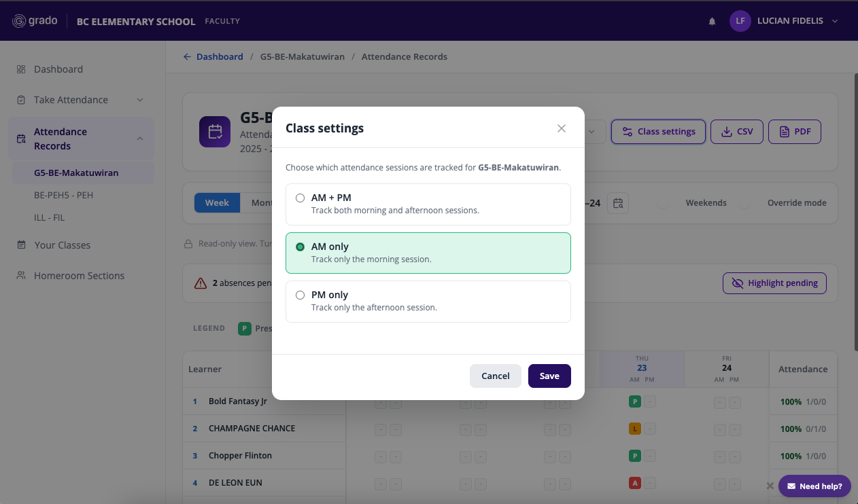Open Dashboard in the sidebar

(x=82, y=69)
